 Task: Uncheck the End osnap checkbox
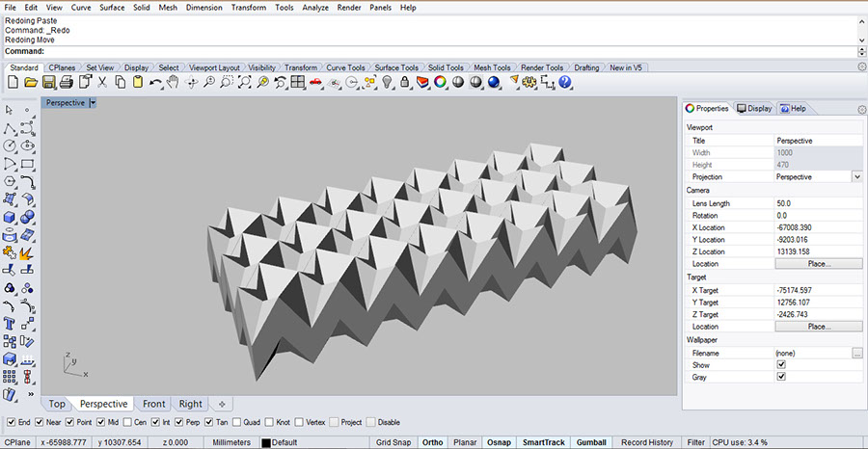pyautogui.click(x=11, y=422)
